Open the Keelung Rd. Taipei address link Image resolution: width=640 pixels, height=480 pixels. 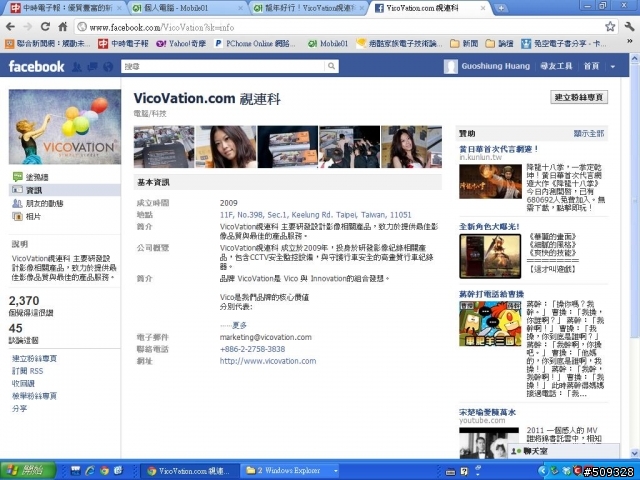coord(316,215)
